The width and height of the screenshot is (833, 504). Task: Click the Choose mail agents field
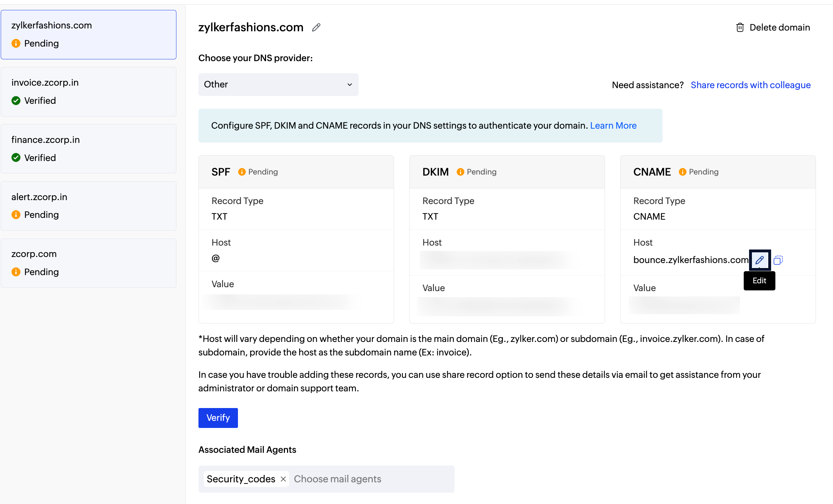370,479
